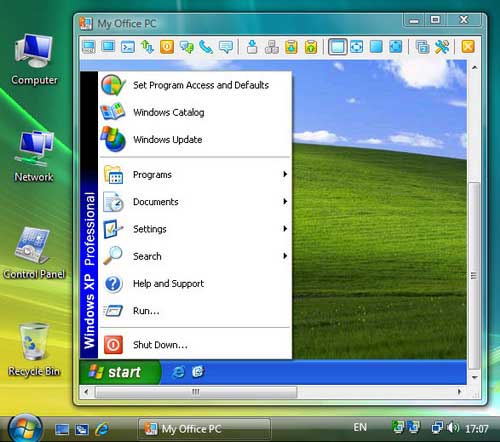Click send special keystroke keys icon
Image resolution: width=500 pixels, height=442 pixels.
(x=272, y=47)
